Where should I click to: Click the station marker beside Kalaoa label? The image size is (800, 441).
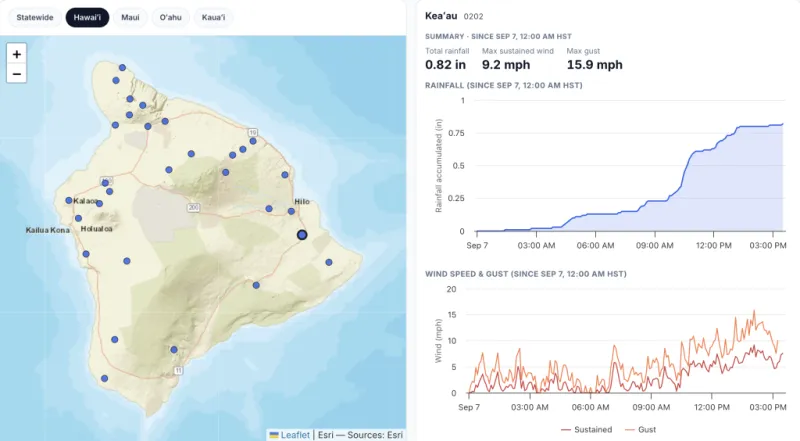point(69,201)
